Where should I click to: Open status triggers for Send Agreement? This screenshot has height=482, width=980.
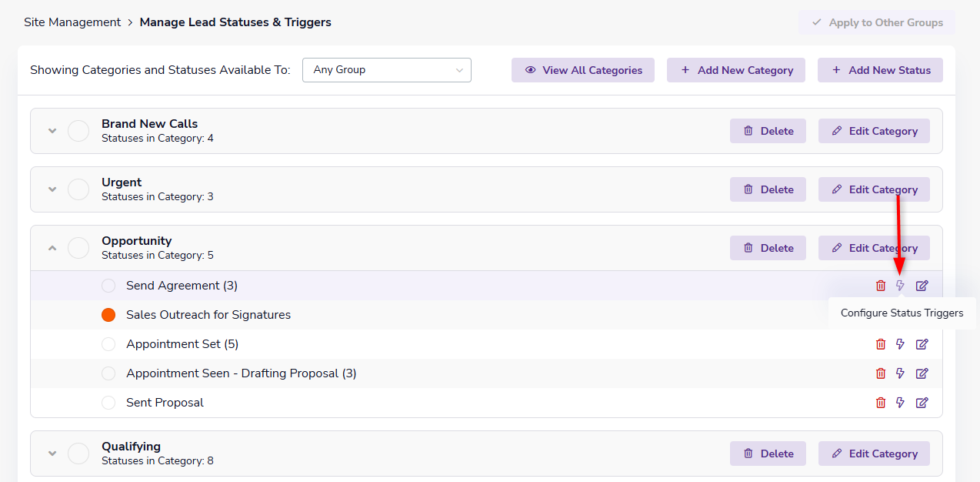coord(901,286)
